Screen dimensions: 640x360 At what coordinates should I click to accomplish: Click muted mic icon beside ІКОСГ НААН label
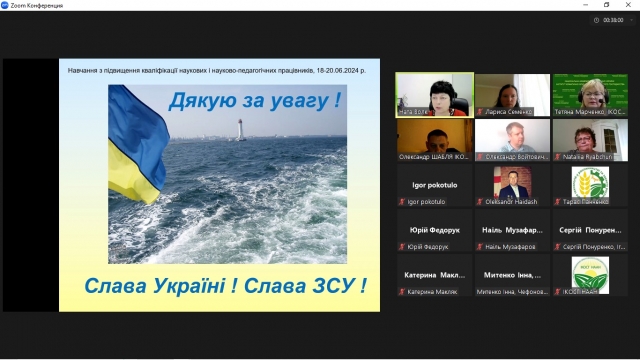coord(558,292)
